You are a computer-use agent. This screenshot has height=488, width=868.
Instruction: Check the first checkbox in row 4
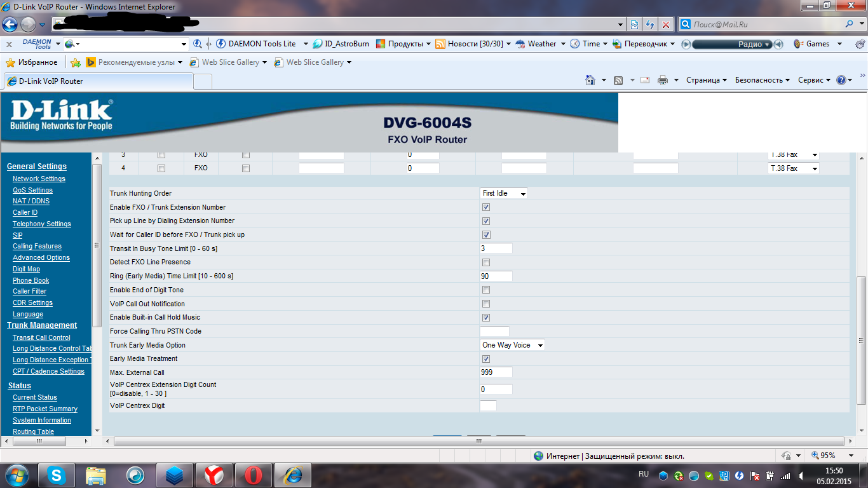point(161,168)
